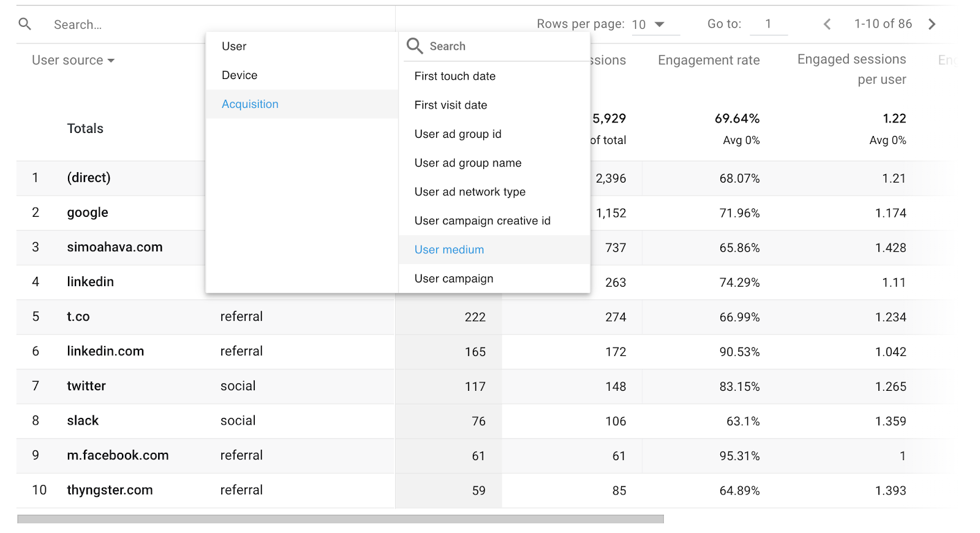This screenshot has height=533, width=980.
Task: Go to next page arrow
Action: [932, 24]
